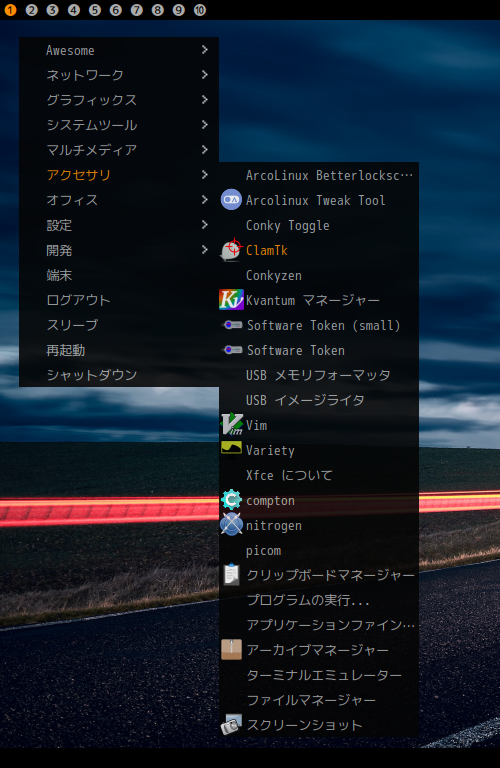The width and height of the screenshot is (500, 768).
Task: Open the オフィス category
Action: pyautogui.click(x=119, y=200)
